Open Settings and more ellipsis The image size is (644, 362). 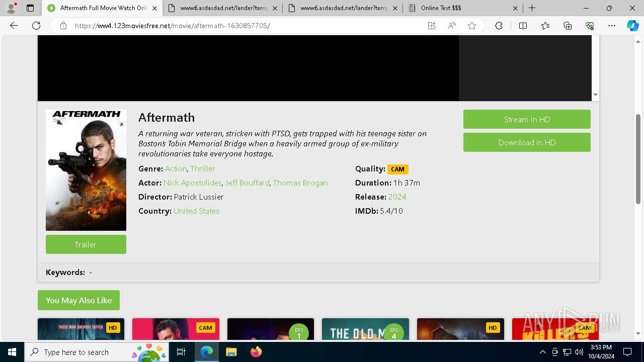[x=612, y=26]
